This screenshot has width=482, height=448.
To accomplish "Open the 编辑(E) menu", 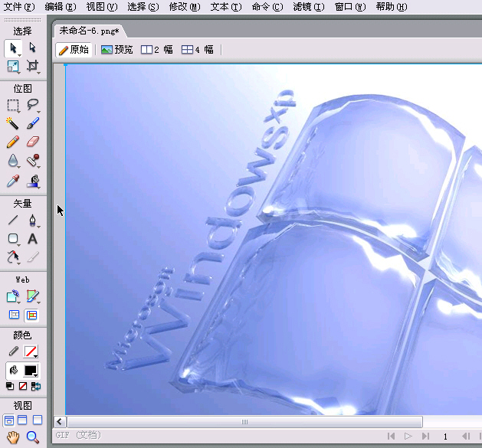I will coord(61,6).
